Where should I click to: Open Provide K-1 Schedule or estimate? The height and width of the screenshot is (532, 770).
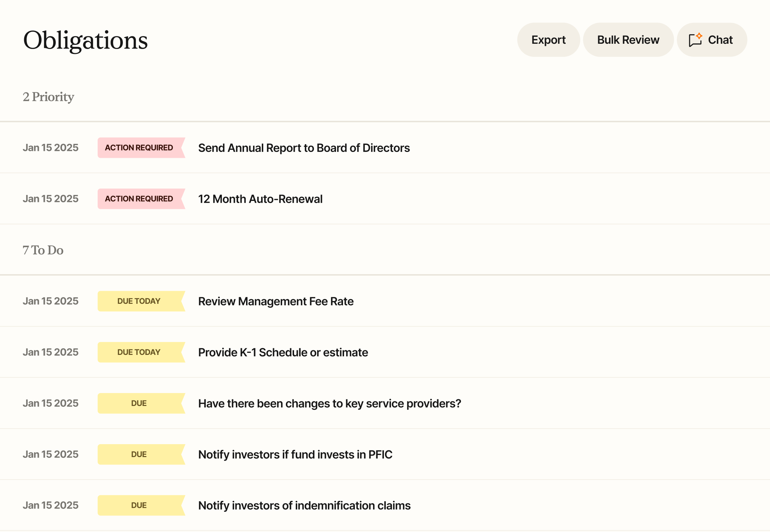click(x=283, y=352)
